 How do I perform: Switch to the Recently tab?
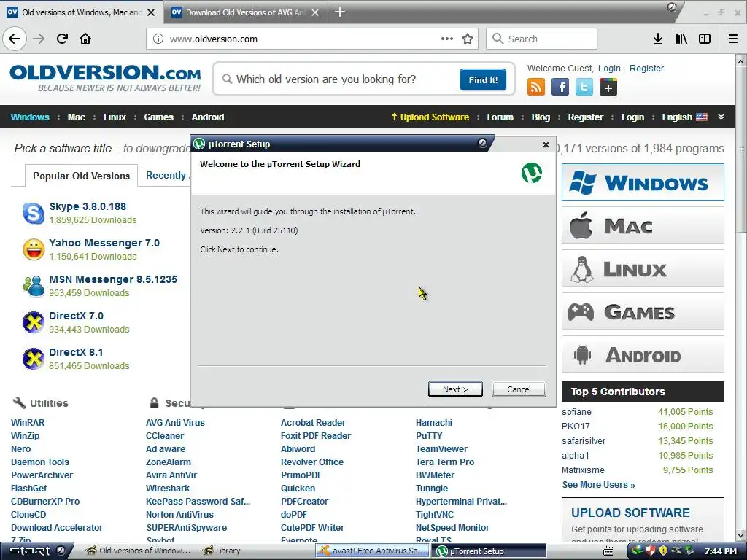click(166, 175)
